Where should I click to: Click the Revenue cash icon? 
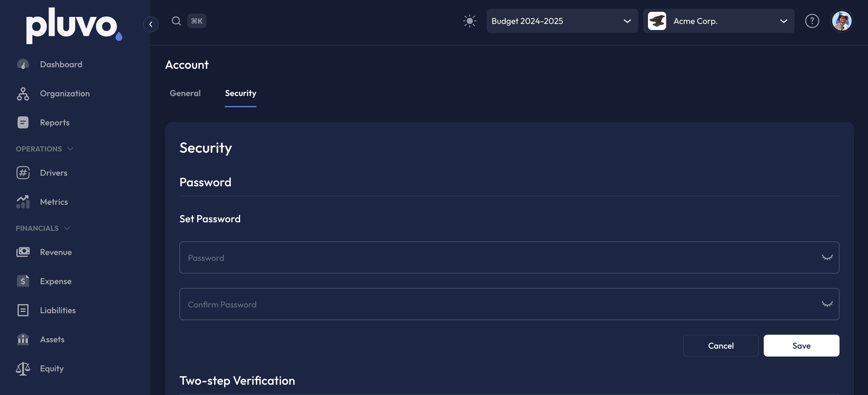coord(23,252)
